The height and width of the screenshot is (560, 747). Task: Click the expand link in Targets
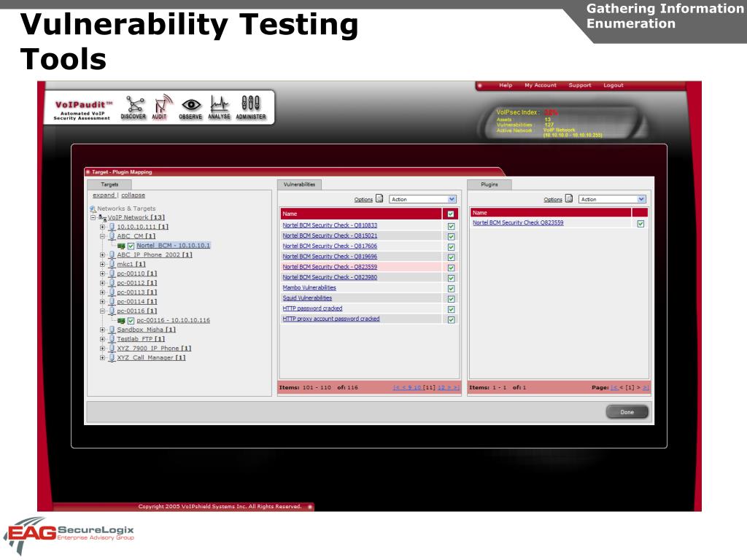[x=104, y=195]
